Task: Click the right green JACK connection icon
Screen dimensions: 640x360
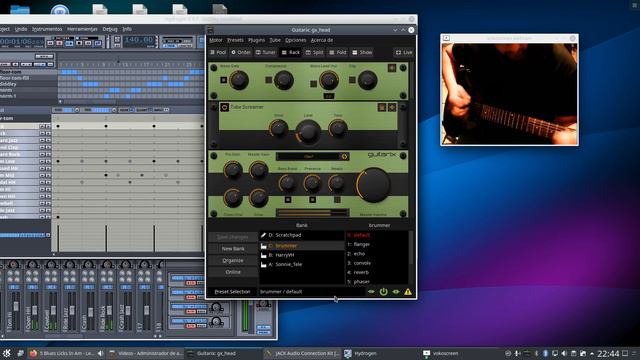Action: click(396, 291)
